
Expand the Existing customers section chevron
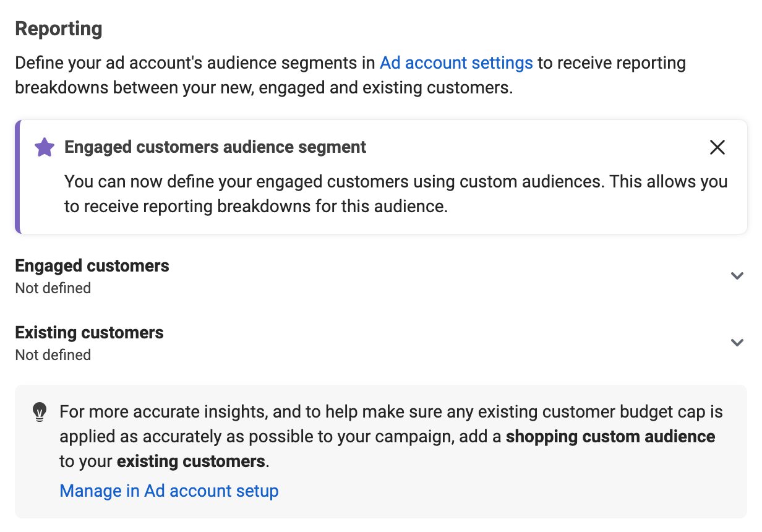point(737,343)
